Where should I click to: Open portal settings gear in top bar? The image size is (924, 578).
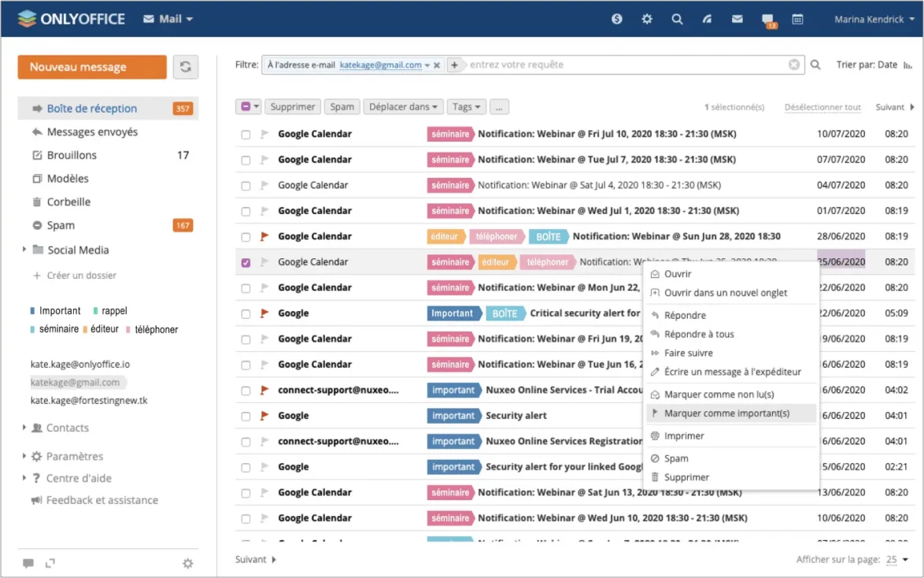646,19
